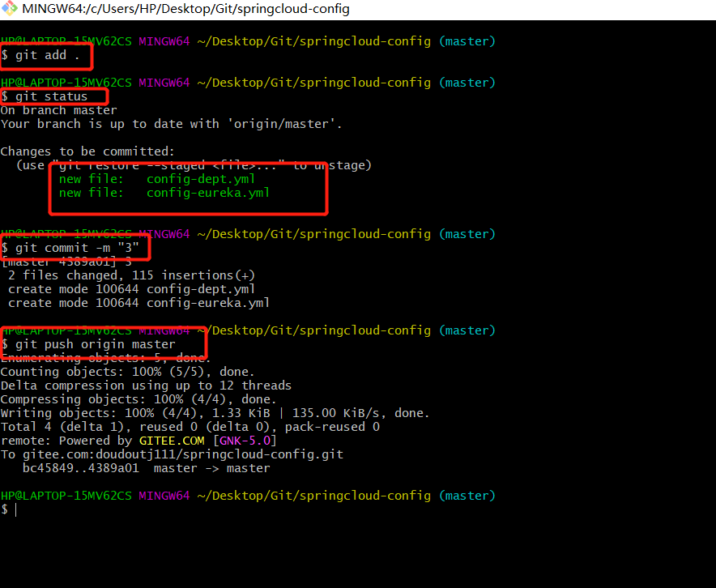Click the 'Total 4 (delta 1), reused 0' line
The height and width of the screenshot is (588, 716).
(x=190, y=427)
